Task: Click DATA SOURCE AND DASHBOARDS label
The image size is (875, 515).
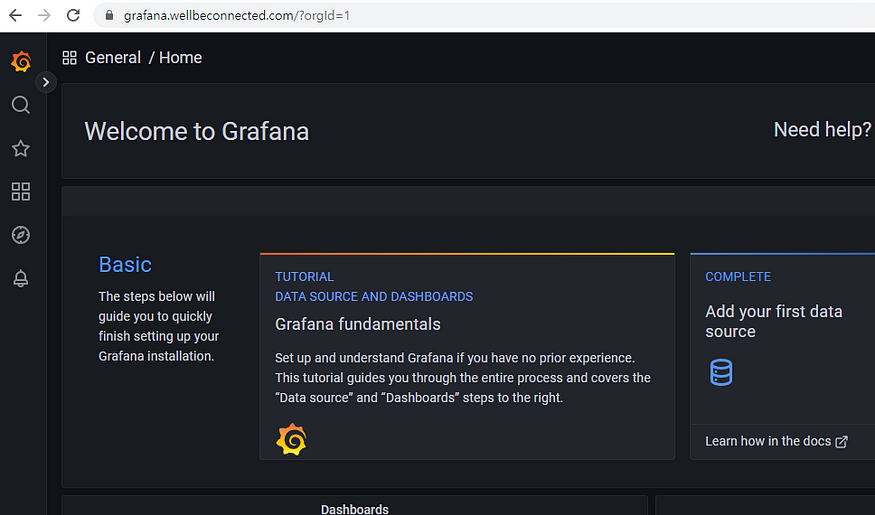Action: coord(374,296)
